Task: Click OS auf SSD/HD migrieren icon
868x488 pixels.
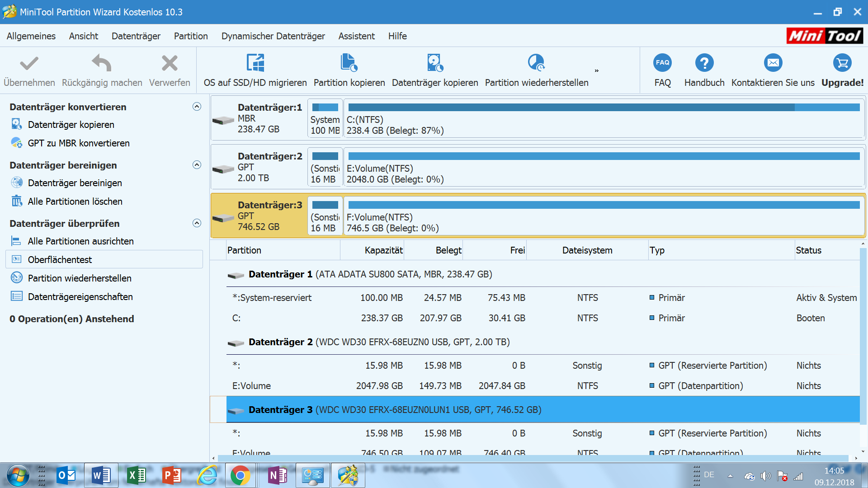Action: coord(255,63)
